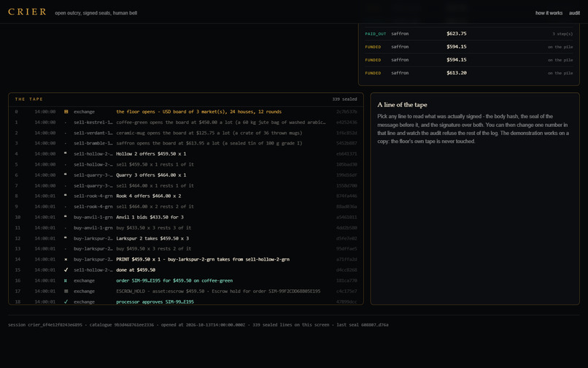Image resolution: width=588 pixels, height=368 pixels.
Task: Click 'A line of the tape' heading
Action: tap(402, 104)
